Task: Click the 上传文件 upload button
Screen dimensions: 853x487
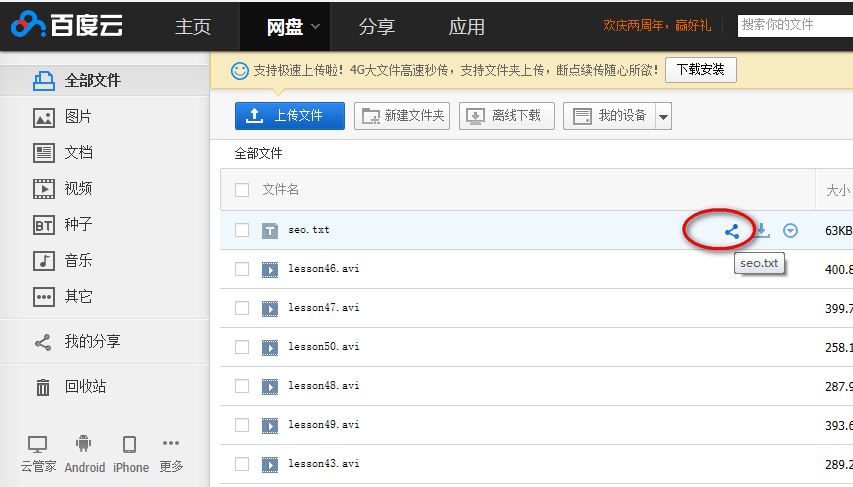Action: (x=289, y=116)
